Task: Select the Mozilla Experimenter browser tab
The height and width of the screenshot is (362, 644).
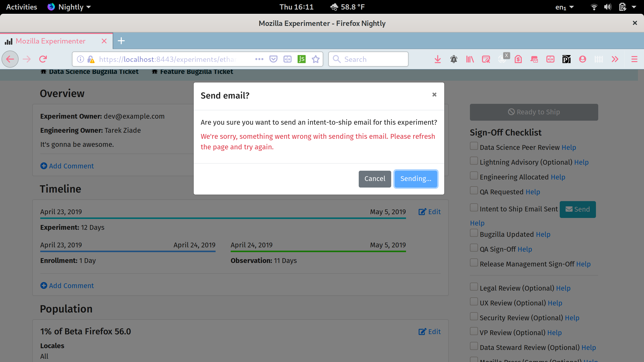Action: tap(56, 41)
